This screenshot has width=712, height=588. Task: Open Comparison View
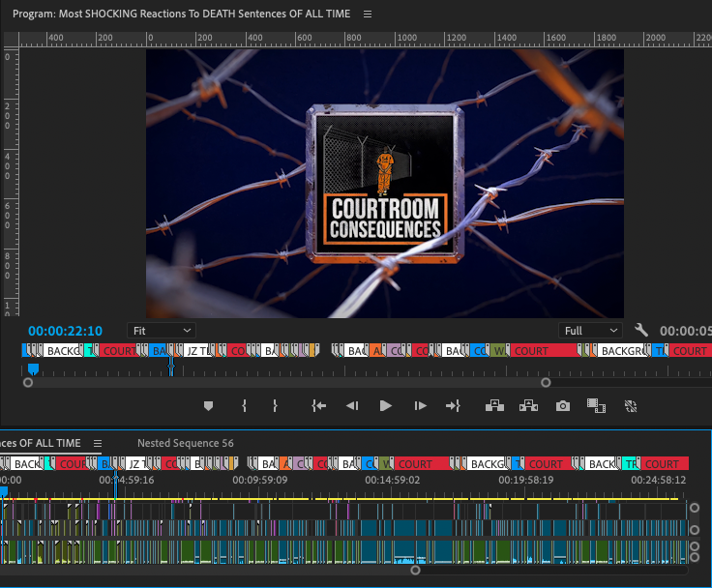coord(596,405)
